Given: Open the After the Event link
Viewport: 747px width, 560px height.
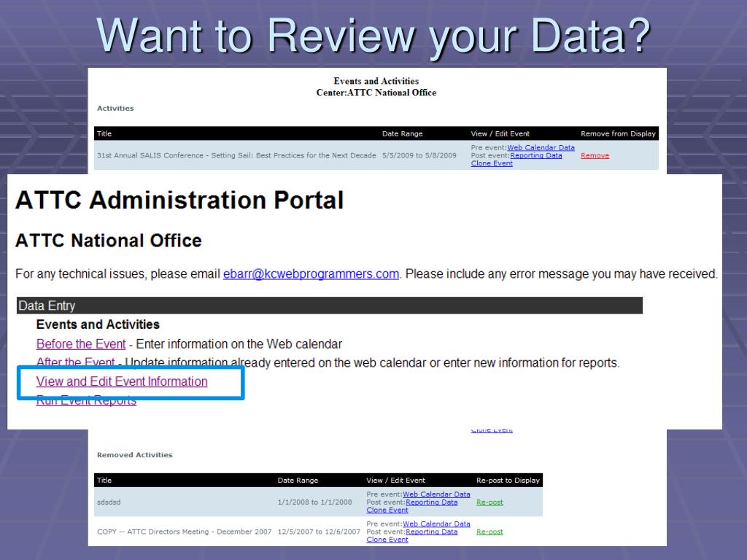Looking at the screenshot, I should (x=75, y=362).
